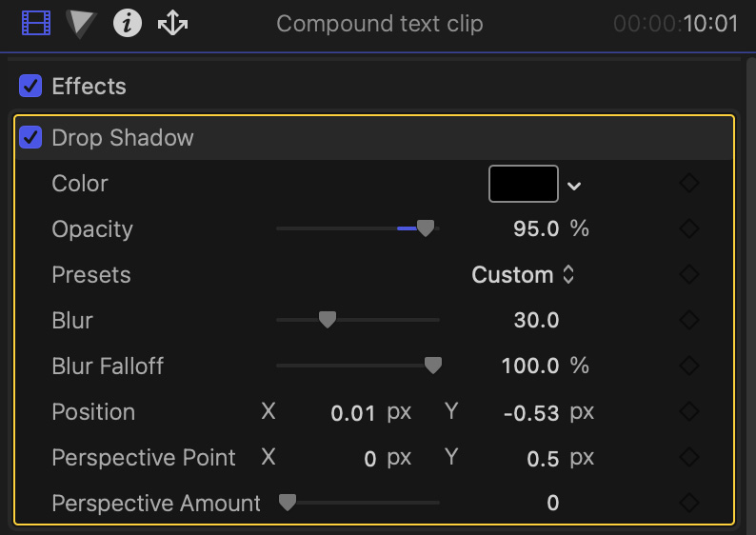
Task: Click the black shadow color swatch
Action: tap(523, 184)
